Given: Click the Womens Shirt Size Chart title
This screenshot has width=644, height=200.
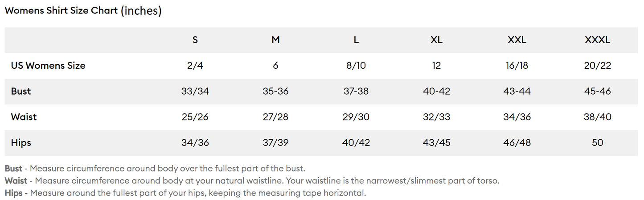Looking at the screenshot, I should tap(83, 11).
